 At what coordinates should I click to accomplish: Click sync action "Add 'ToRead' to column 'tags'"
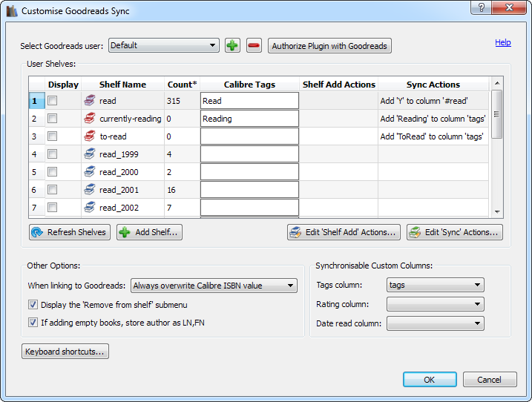click(x=432, y=136)
